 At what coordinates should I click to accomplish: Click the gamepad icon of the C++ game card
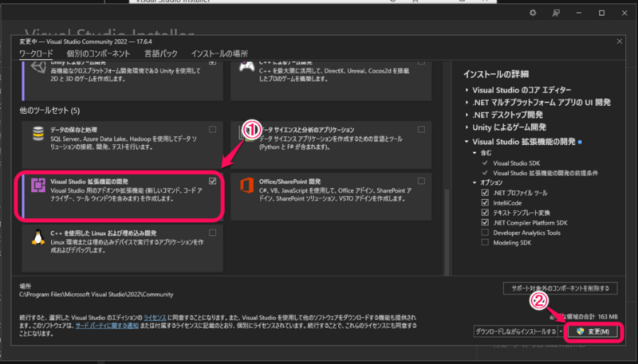[246, 66]
